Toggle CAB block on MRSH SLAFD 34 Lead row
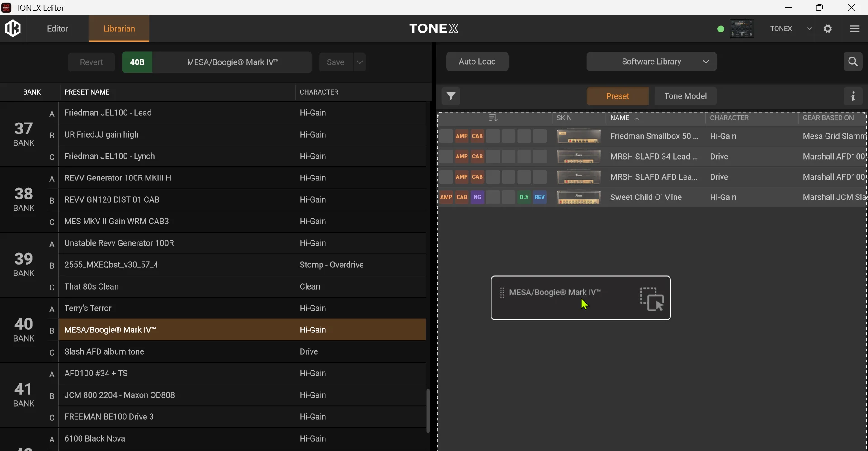 477,157
